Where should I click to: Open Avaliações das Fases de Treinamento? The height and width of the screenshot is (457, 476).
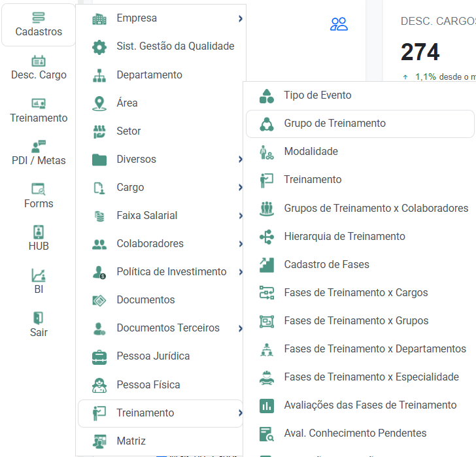point(370,405)
